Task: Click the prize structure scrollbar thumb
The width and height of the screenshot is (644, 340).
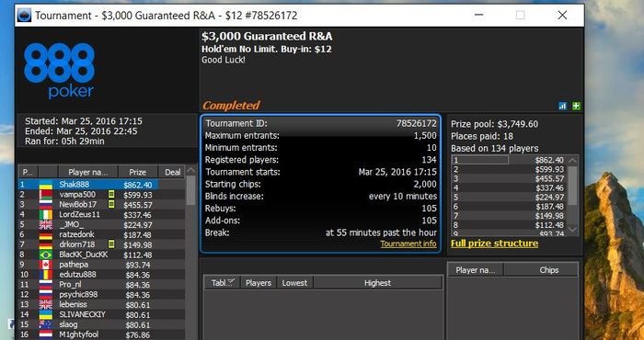Action: pyautogui.click(x=573, y=185)
